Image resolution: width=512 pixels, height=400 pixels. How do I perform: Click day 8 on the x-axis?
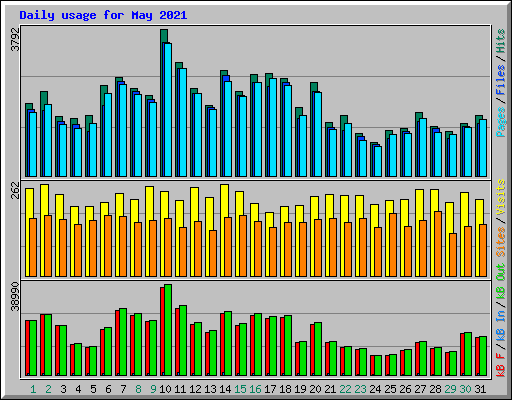[138, 389]
